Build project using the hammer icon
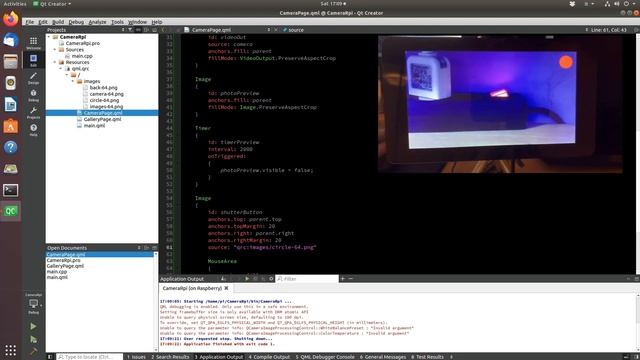The height and width of the screenshot is (360, 640). pos(33,351)
